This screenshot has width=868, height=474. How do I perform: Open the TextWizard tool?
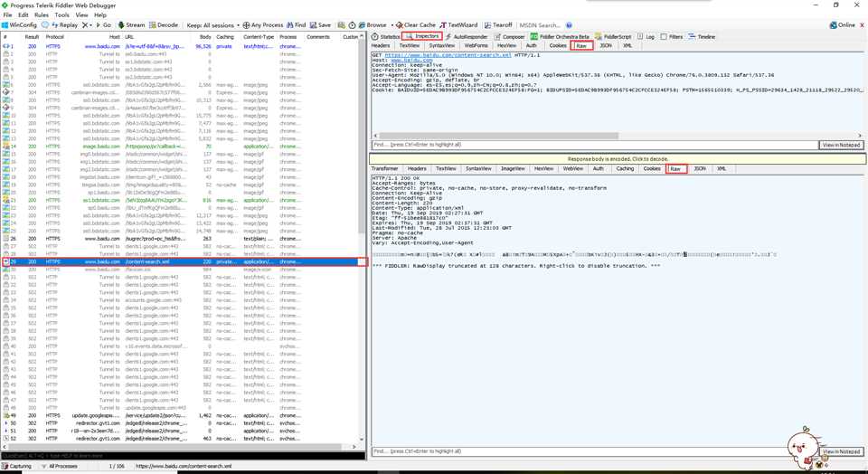click(x=459, y=25)
